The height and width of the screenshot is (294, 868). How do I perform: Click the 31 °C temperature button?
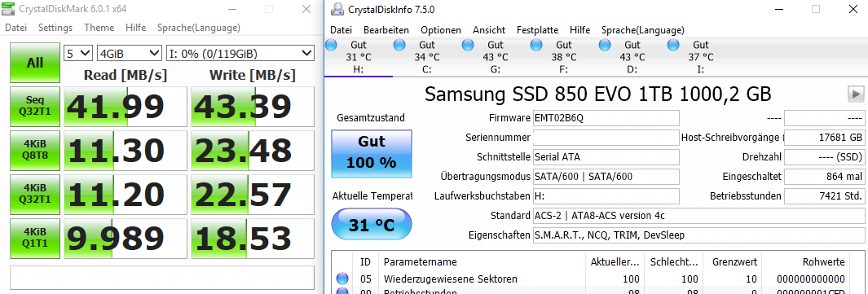coord(372,225)
